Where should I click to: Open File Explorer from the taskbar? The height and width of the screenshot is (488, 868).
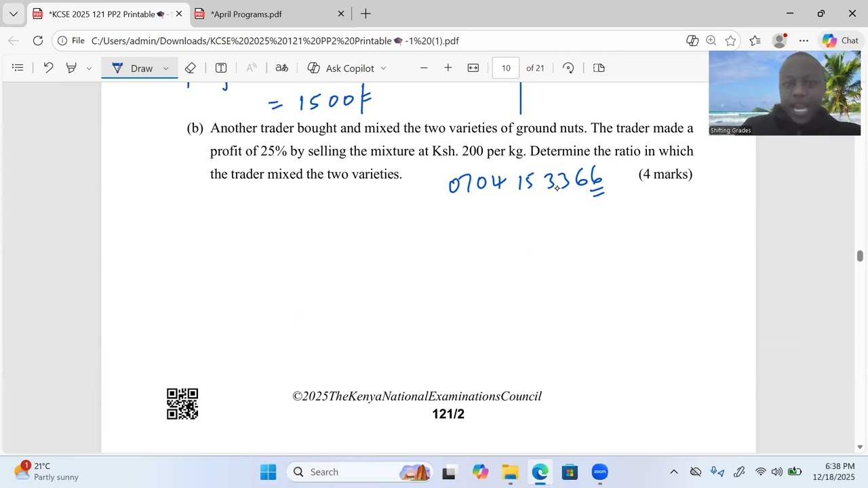tap(510, 472)
